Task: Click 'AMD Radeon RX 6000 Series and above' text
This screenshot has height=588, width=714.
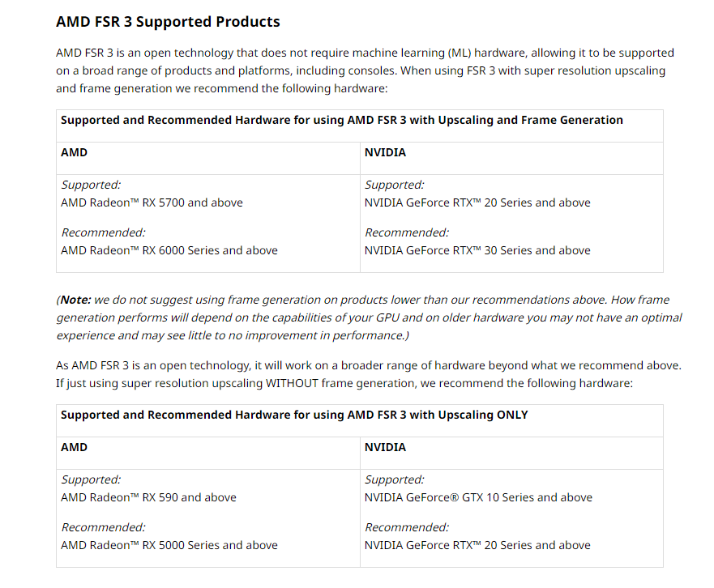Action: (169, 250)
